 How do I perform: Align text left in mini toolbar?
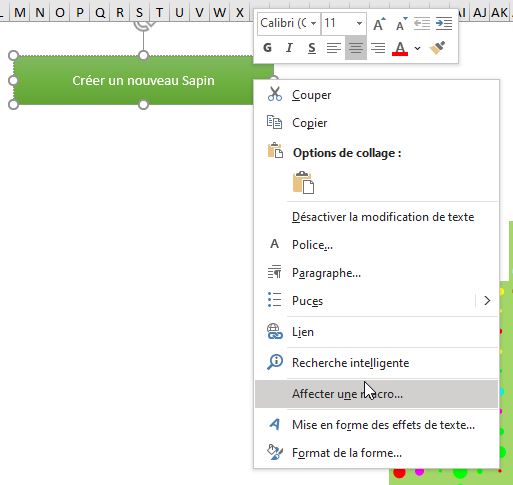pos(334,48)
